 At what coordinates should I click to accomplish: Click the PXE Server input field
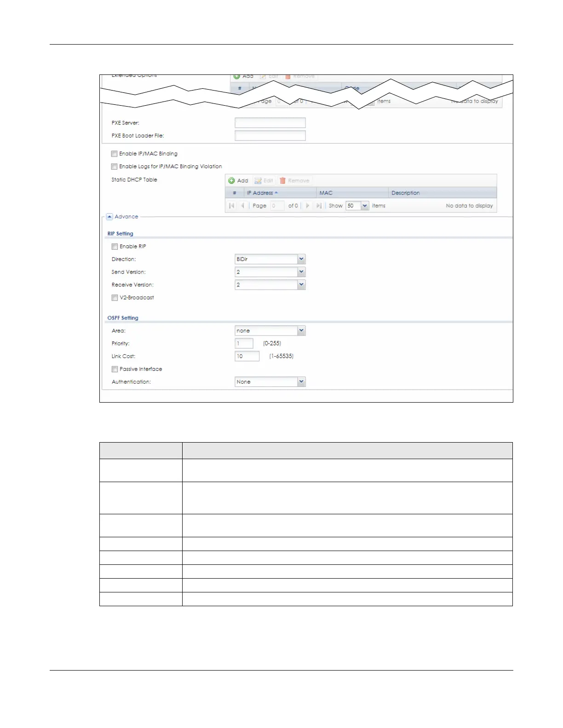click(270, 123)
